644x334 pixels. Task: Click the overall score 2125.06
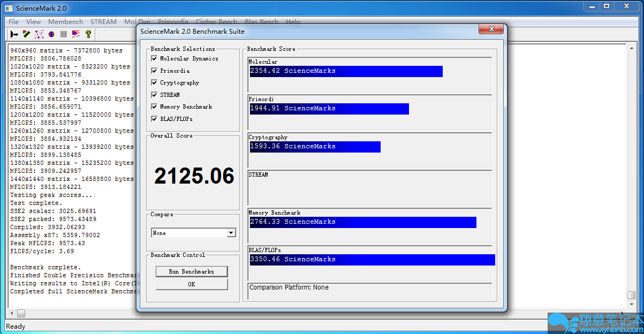pyautogui.click(x=194, y=176)
